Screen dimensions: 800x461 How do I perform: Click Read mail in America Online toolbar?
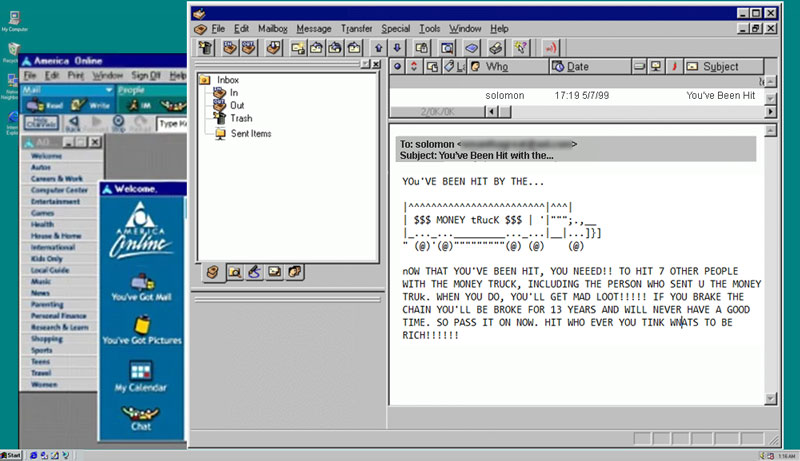[x=45, y=106]
